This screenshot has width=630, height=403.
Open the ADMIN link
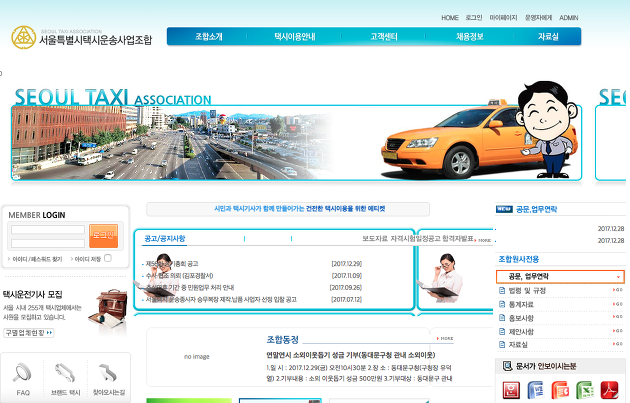(x=569, y=18)
